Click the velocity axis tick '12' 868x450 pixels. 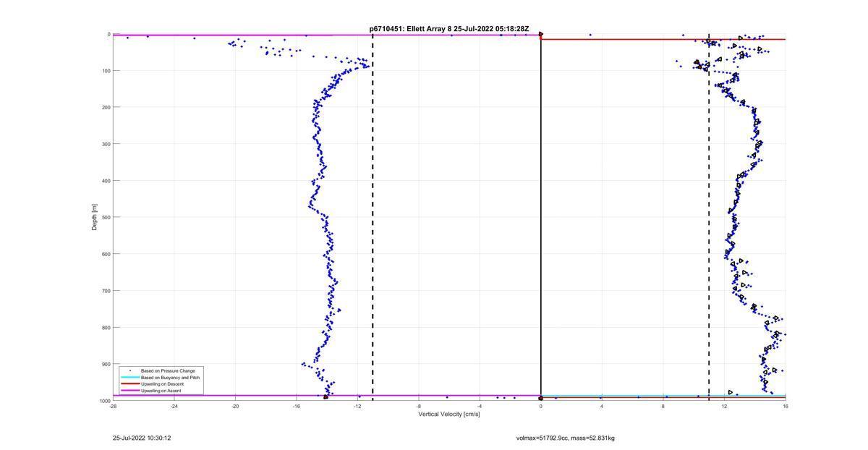click(724, 407)
